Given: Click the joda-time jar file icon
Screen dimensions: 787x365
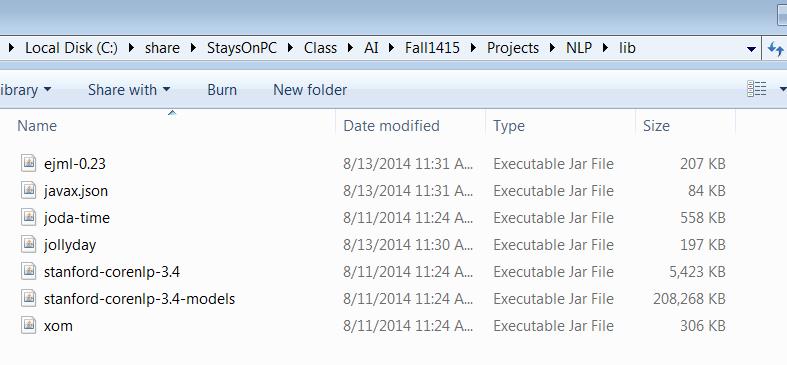Looking at the screenshot, I should [x=29, y=217].
